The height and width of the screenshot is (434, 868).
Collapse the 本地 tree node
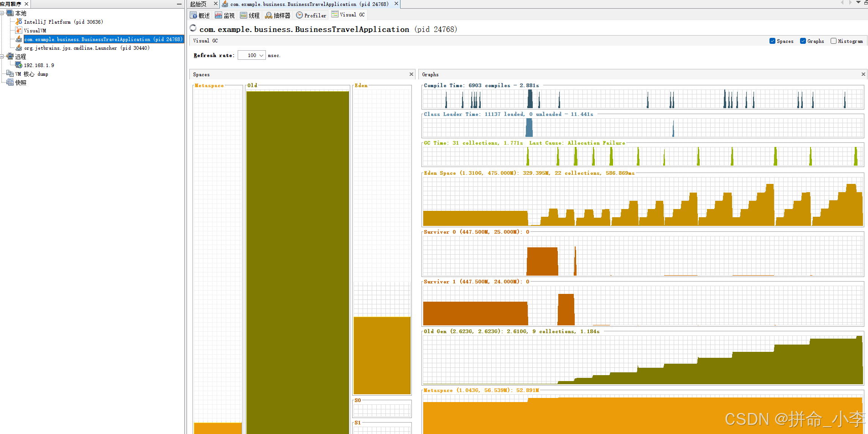click(2, 13)
